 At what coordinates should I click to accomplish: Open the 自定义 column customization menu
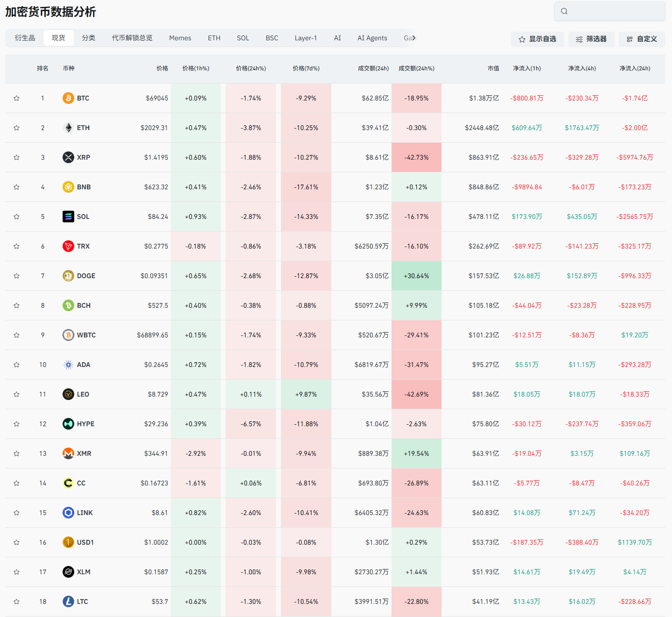(x=641, y=39)
